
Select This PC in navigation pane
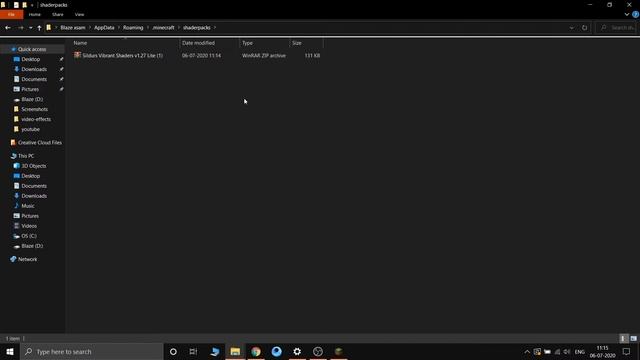click(x=26, y=156)
